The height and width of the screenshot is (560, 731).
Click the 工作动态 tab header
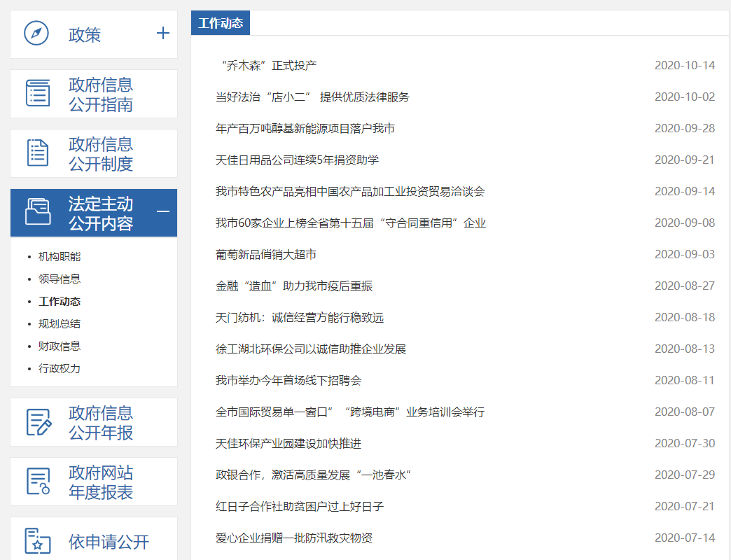[x=221, y=23]
